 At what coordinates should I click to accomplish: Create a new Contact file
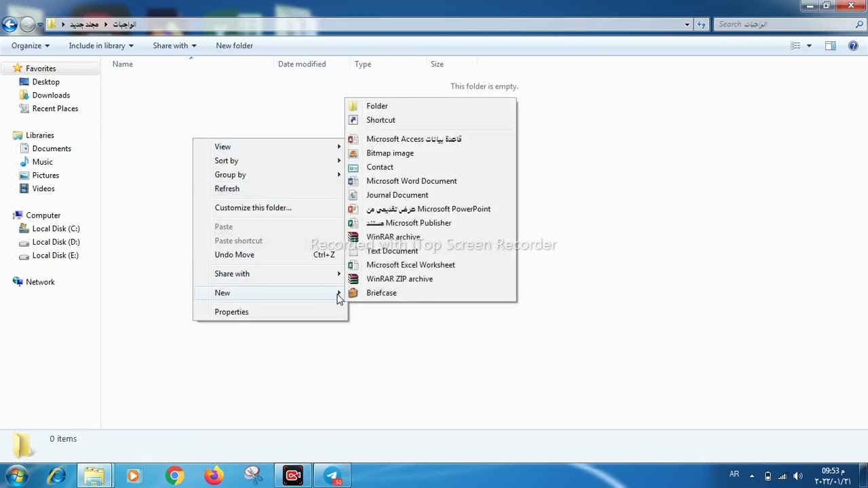tap(431, 167)
